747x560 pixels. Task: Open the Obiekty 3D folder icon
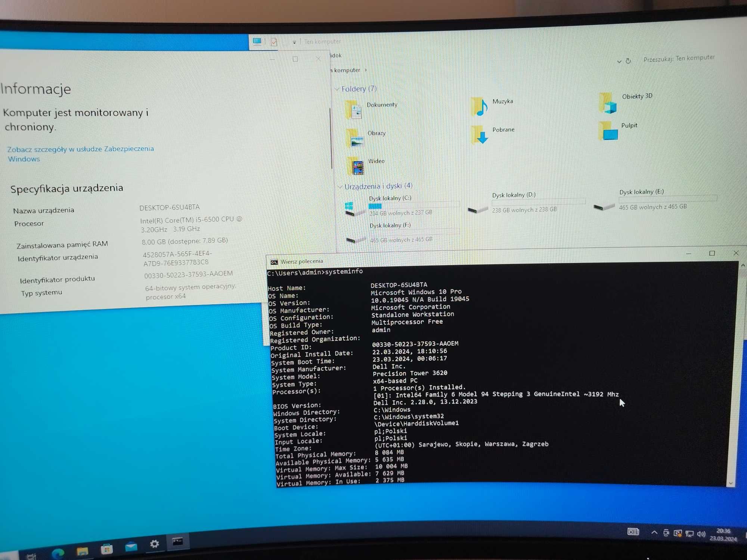coord(608,103)
